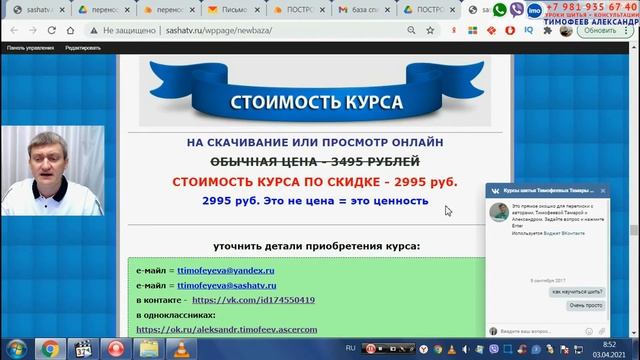Click '2995 руб. Это не цена = это ценность' text

pos(315,201)
